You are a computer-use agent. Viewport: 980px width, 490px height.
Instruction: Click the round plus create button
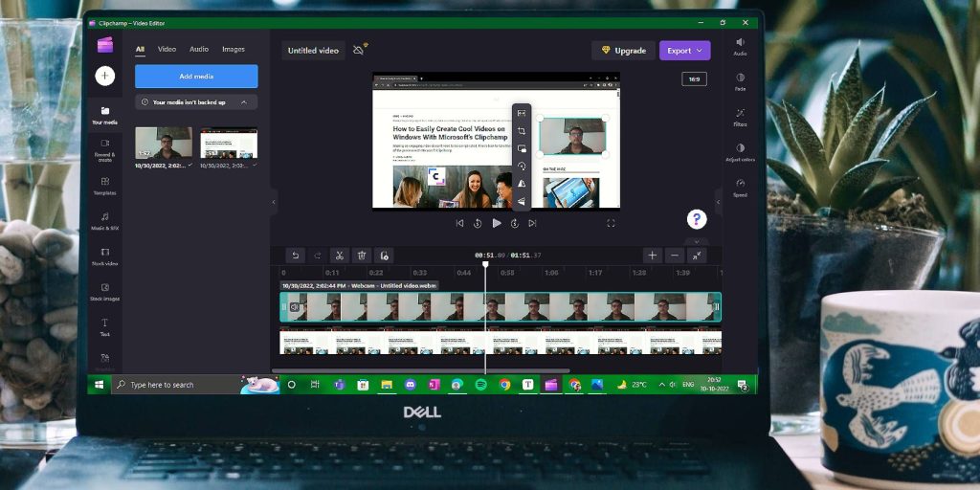(105, 76)
